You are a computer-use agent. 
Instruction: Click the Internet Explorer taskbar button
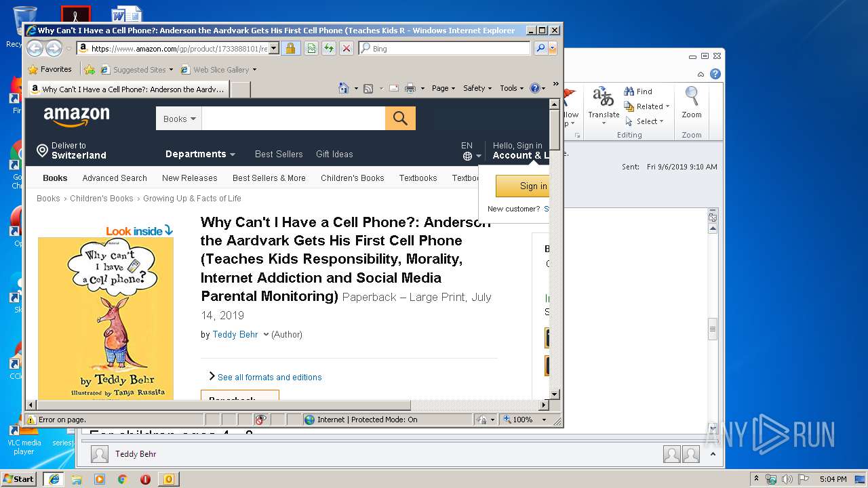coord(54,479)
